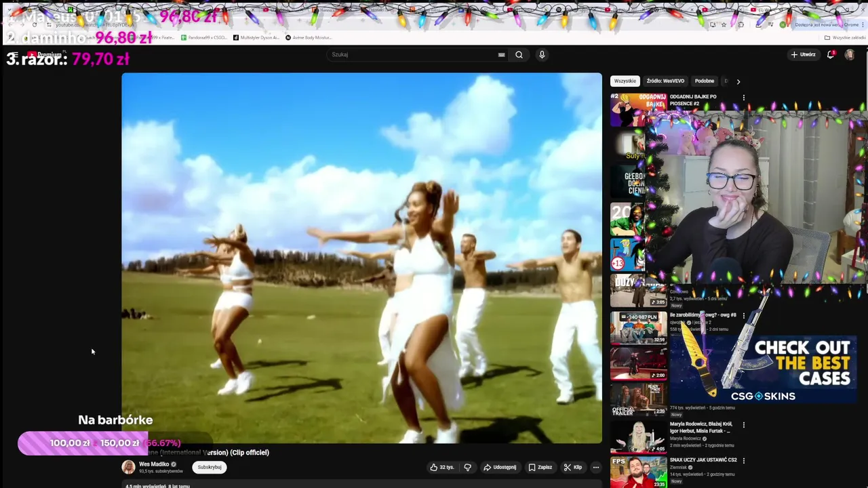Image resolution: width=868 pixels, height=488 pixels.
Task: Open options for Odgadnij bajkę po piosence video
Action: (744, 98)
